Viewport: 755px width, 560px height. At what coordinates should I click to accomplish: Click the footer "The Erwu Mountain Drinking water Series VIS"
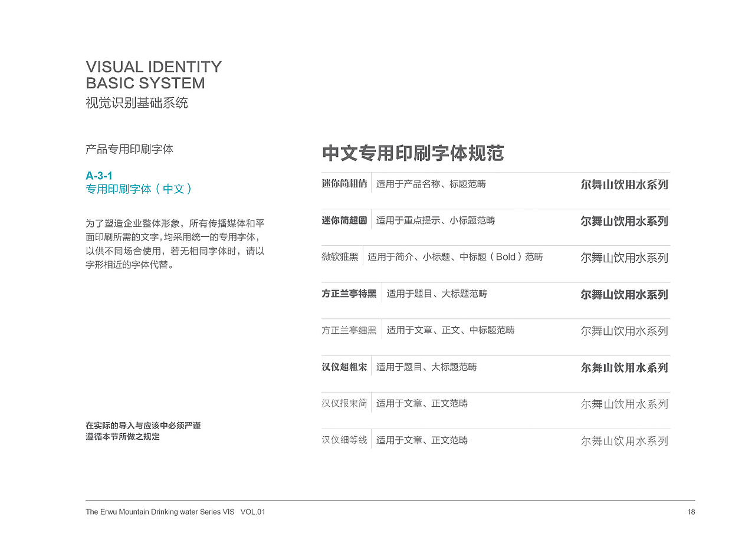point(160,512)
